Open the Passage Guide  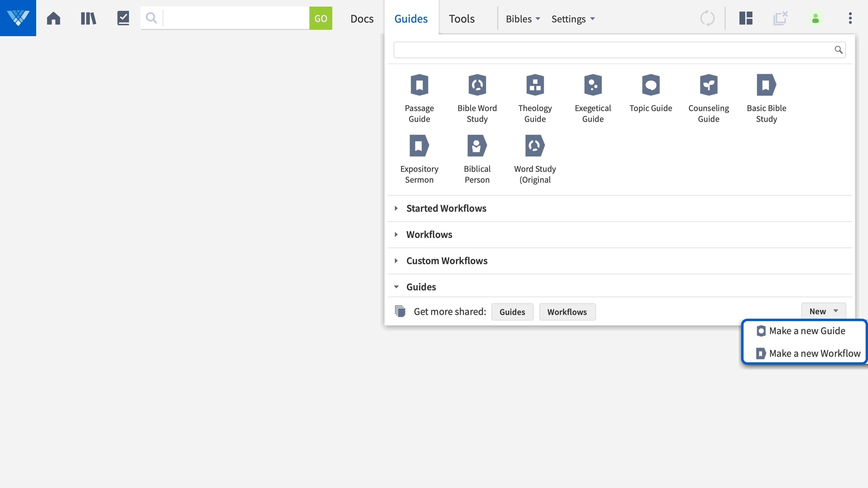click(419, 99)
